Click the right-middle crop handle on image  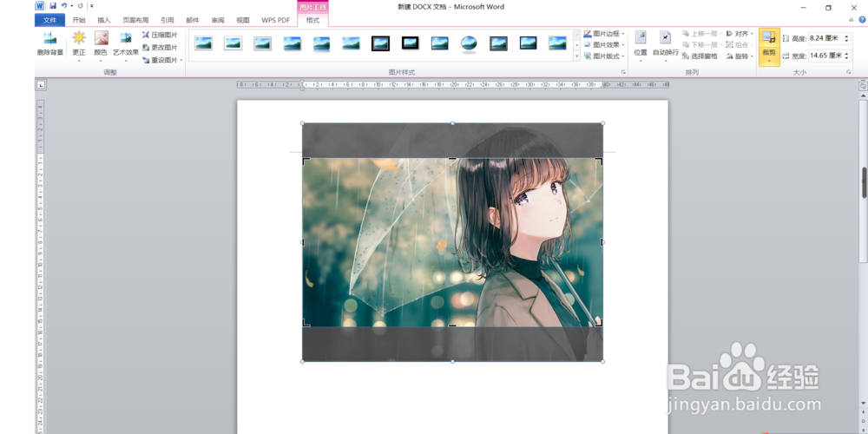[602, 242]
